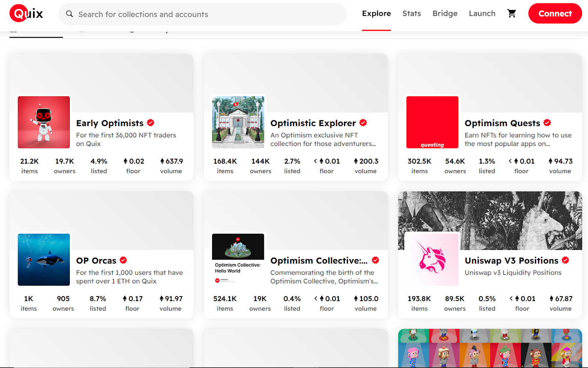
Task: Open the Optimism Collective collection title
Action: (x=319, y=261)
